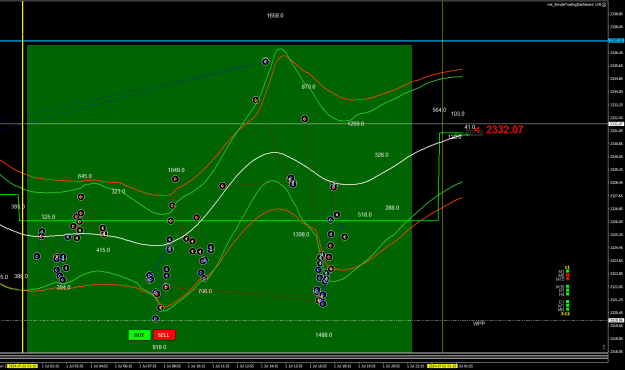Click the green BUY button
Image resolution: width=625 pixels, height=370 pixels.
click(x=140, y=335)
